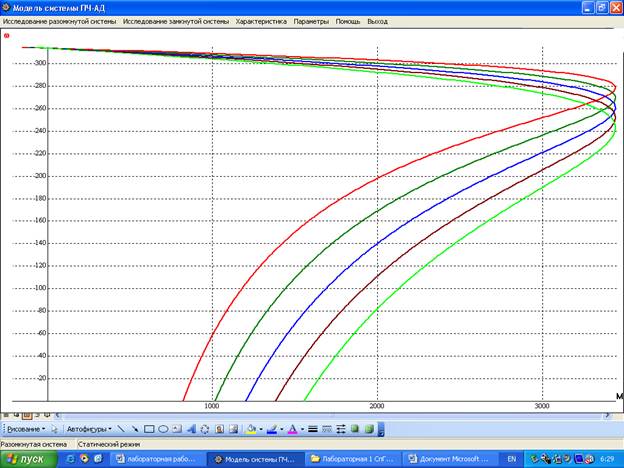Choose Dash Style icon
The width and height of the screenshot is (624, 468).
(x=327, y=429)
